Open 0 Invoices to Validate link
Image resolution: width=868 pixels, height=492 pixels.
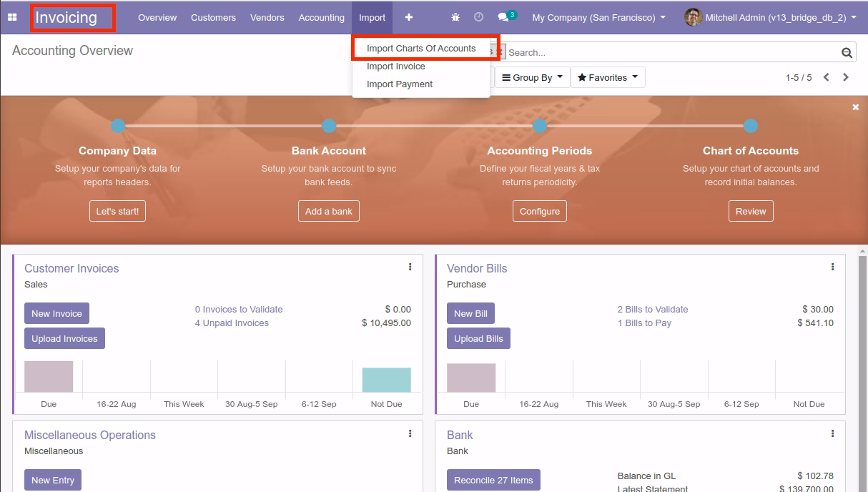click(x=239, y=310)
